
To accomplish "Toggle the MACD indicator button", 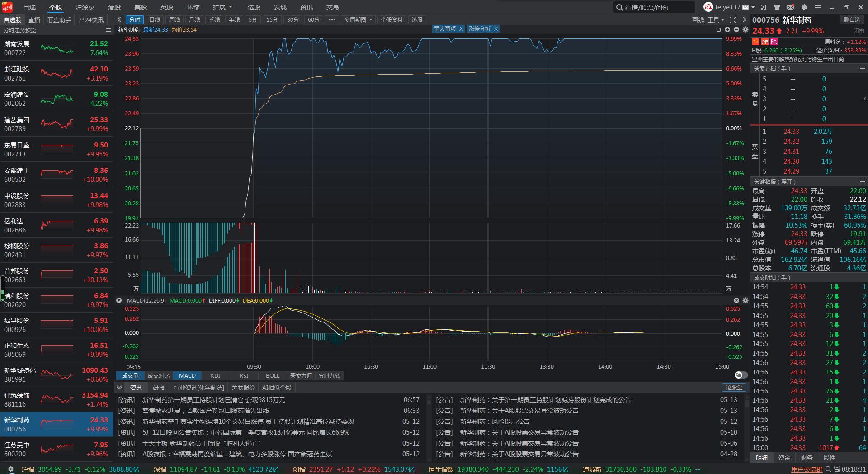I will point(187,376).
